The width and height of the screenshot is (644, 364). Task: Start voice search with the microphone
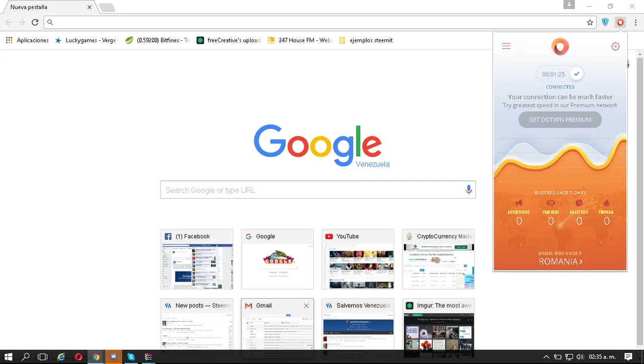coord(468,190)
